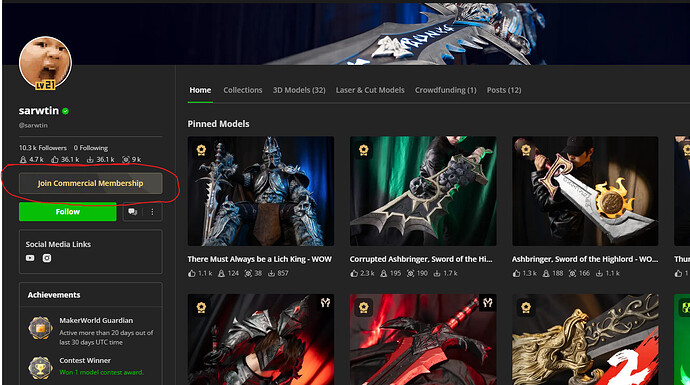The image size is (690, 385).
Task: Click the chat message icon beside Follow
Action: [x=132, y=212]
